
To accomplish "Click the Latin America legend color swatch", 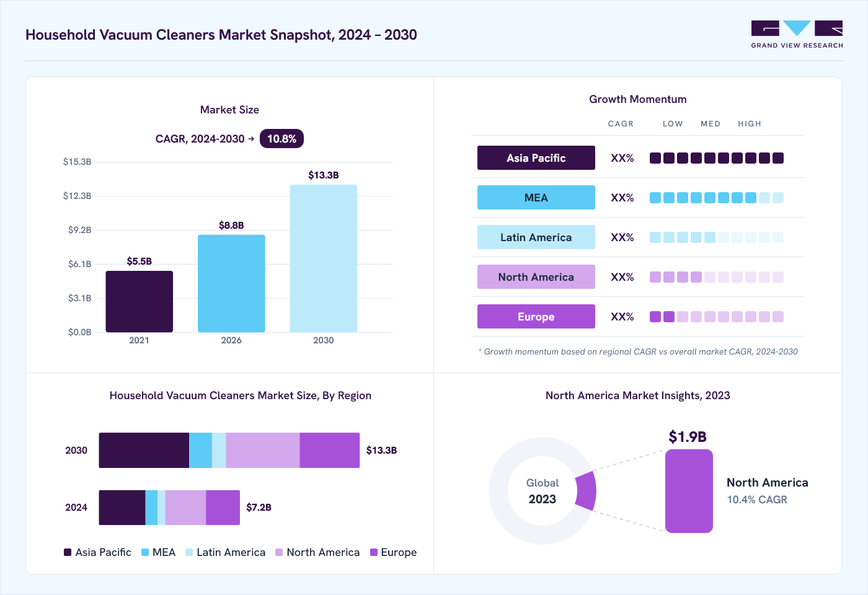I will (189, 552).
